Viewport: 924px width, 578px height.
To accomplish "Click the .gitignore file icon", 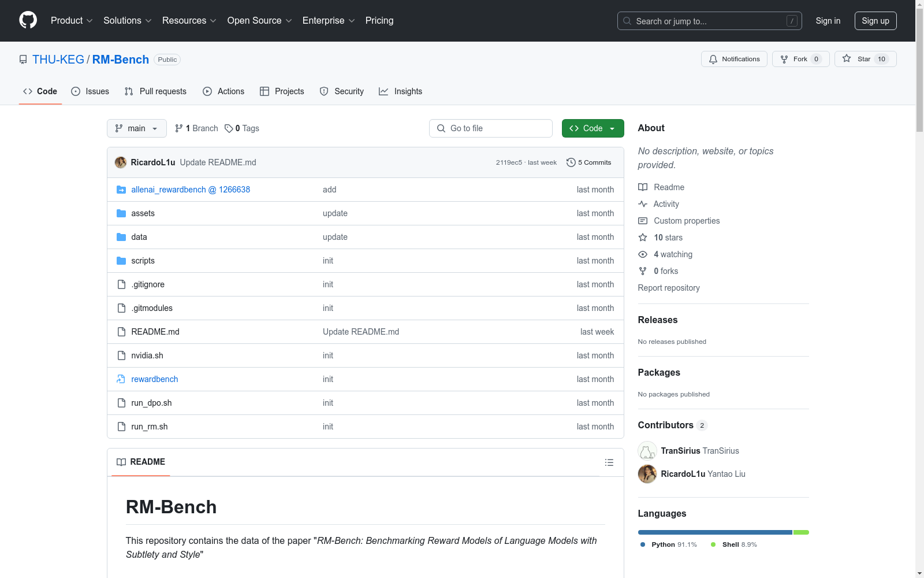I will [x=121, y=284].
